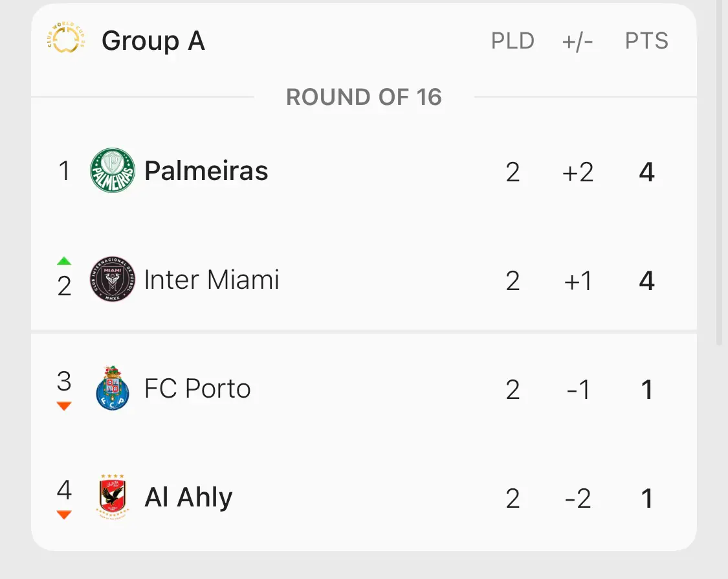Image resolution: width=728 pixels, height=579 pixels.
Task: Select the FC Porto team name
Action: 197,389
